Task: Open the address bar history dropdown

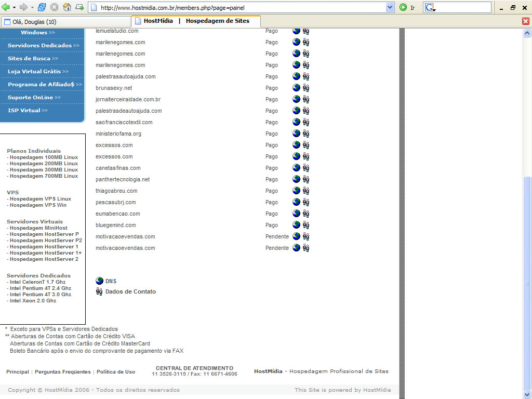Action: point(390,7)
